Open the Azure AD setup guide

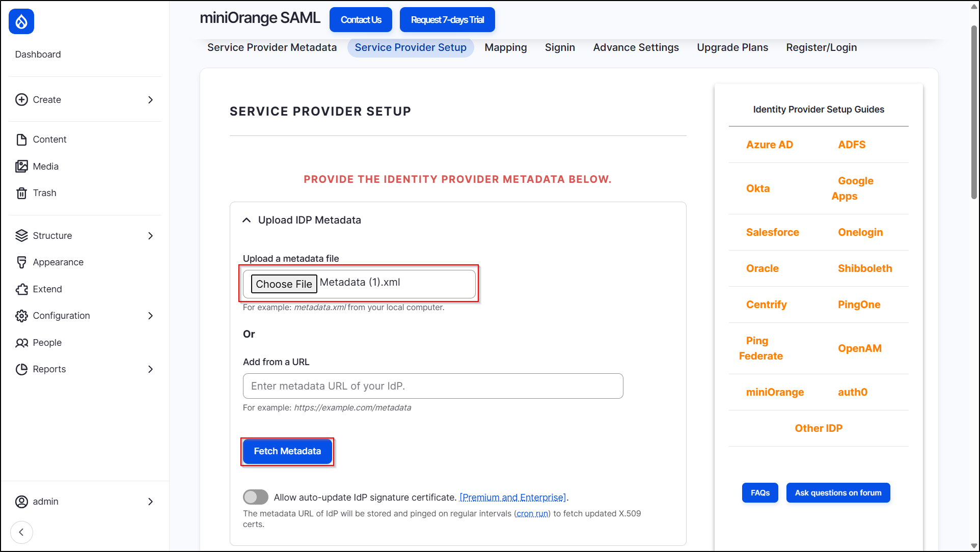click(769, 145)
